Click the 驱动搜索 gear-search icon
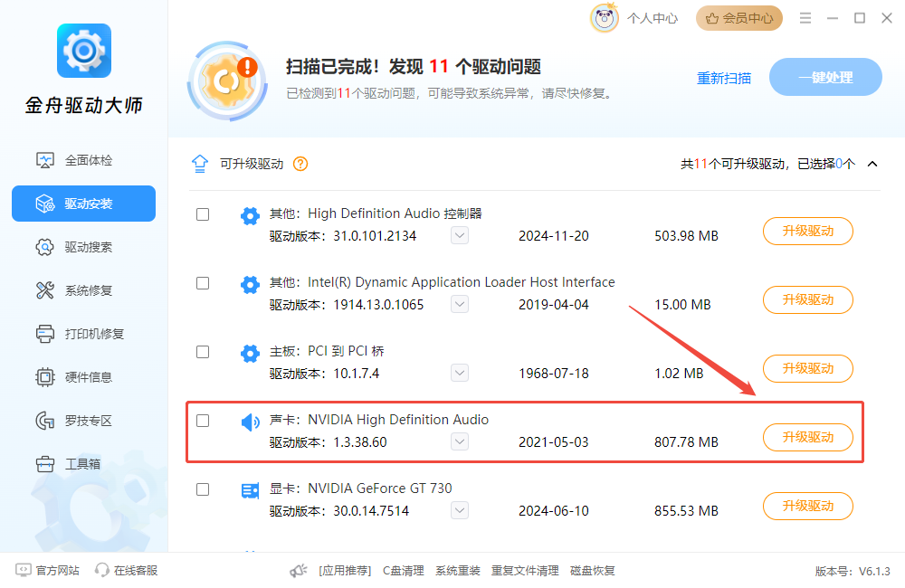This screenshot has height=588, width=905. point(45,247)
